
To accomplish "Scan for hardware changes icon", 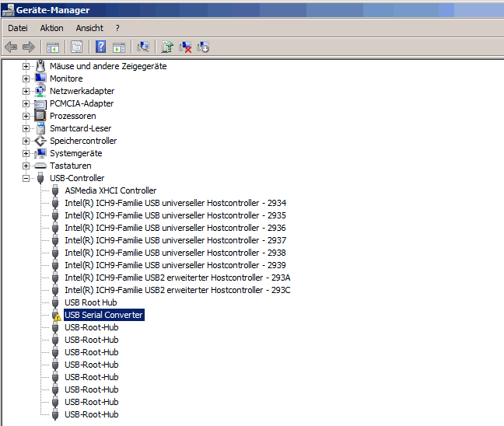I will (x=143, y=47).
